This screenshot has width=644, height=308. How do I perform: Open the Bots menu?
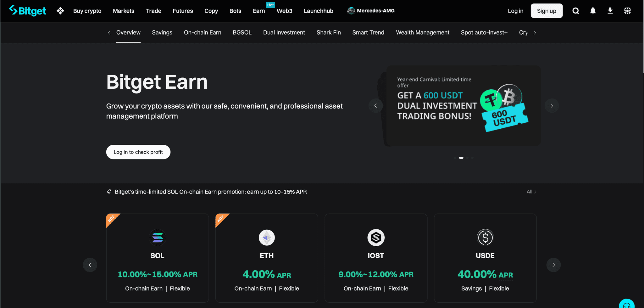click(x=235, y=11)
